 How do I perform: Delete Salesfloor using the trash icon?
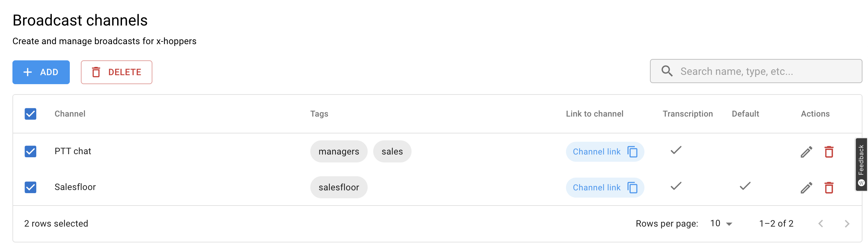point(828,188)
